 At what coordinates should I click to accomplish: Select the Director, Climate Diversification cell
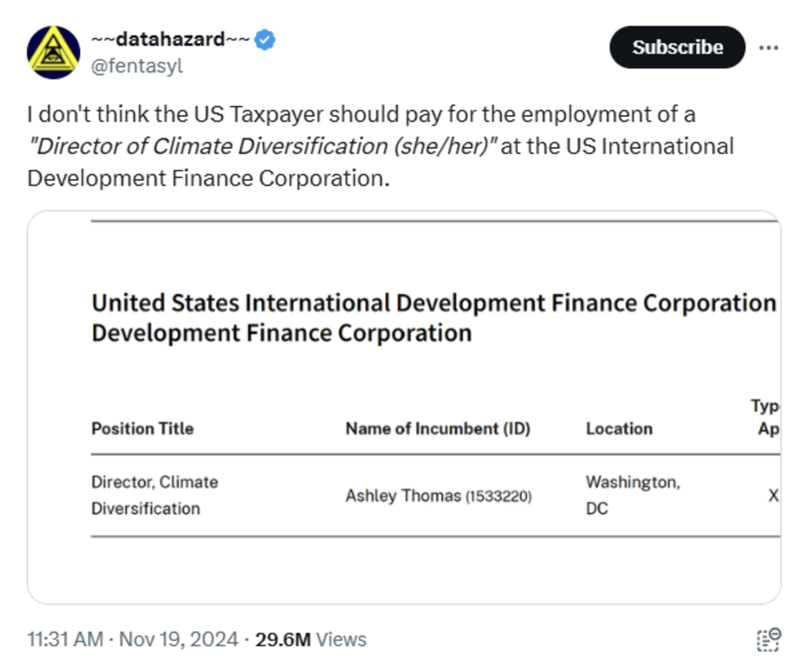pyautogui.click(x=155, y=495)
